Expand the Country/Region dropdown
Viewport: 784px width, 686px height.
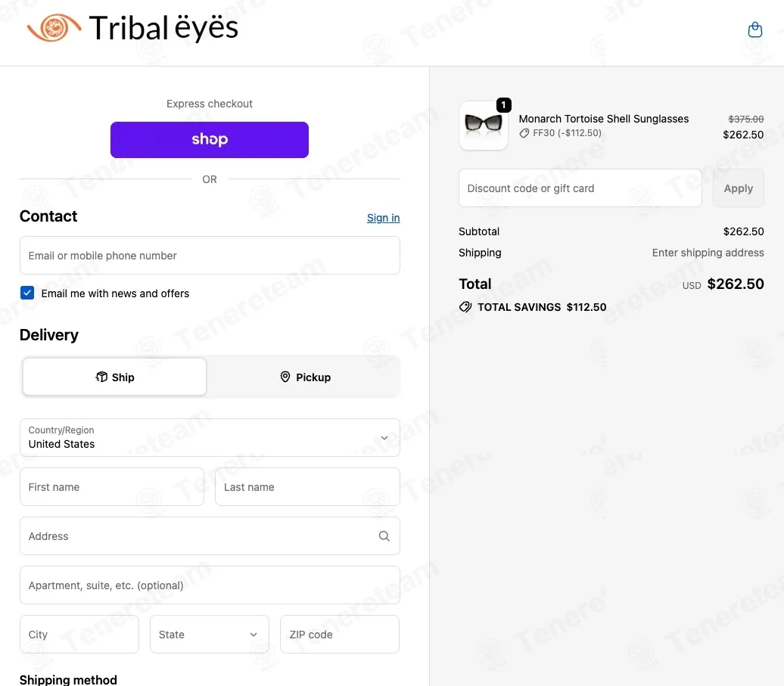click(x=210, y=438)
